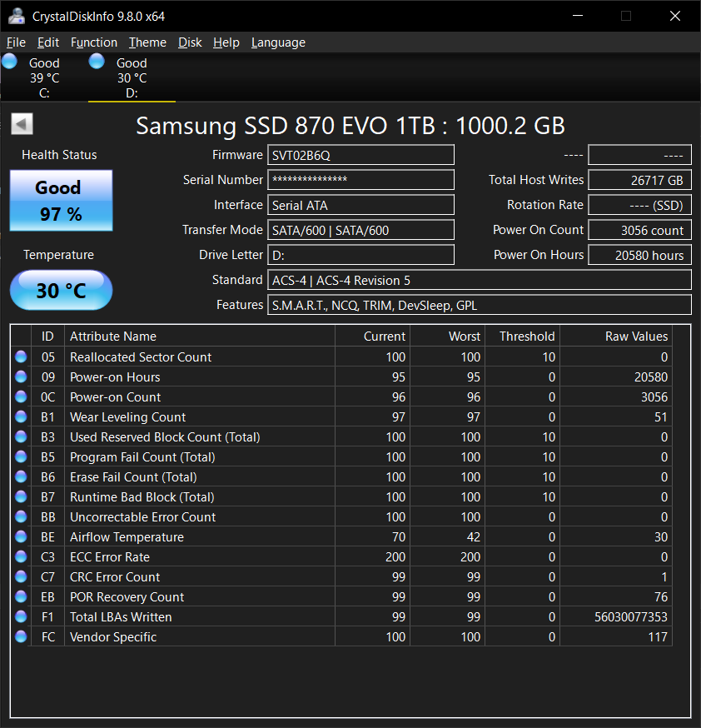Viewport: 701px width, 728px height.
Task: Click the Standard ACS-4 field
Action: (x=480, y=280)
